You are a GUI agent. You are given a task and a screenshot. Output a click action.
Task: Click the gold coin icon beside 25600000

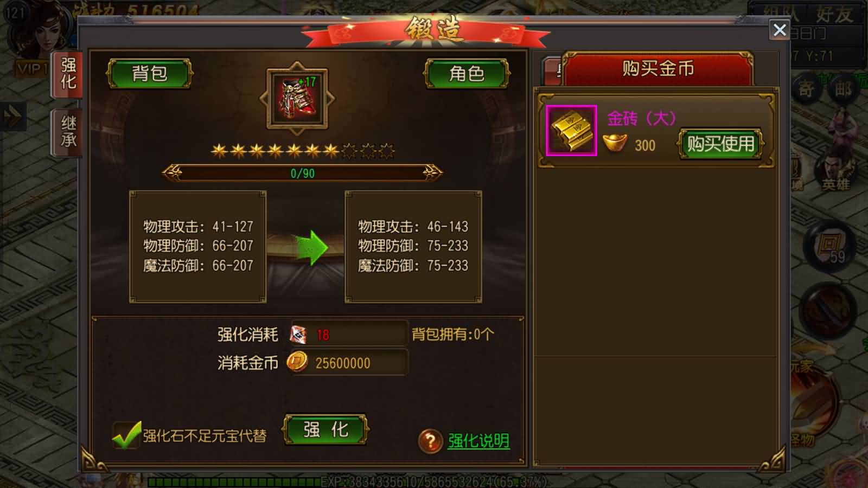point(297,362)
